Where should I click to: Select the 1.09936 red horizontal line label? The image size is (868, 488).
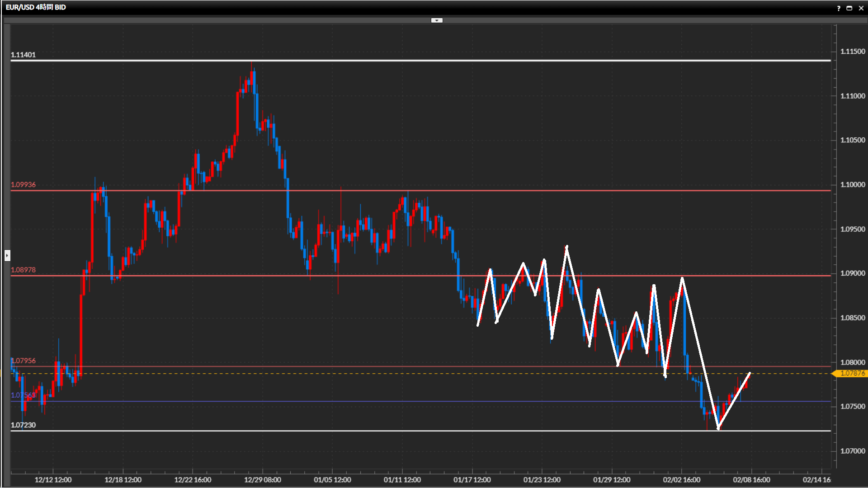pos(24,184)
